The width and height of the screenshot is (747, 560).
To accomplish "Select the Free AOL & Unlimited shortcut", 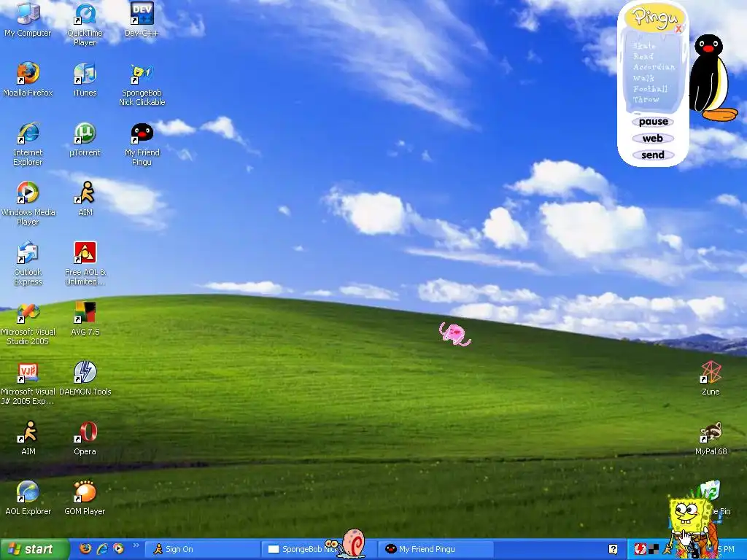I will 85,263.
